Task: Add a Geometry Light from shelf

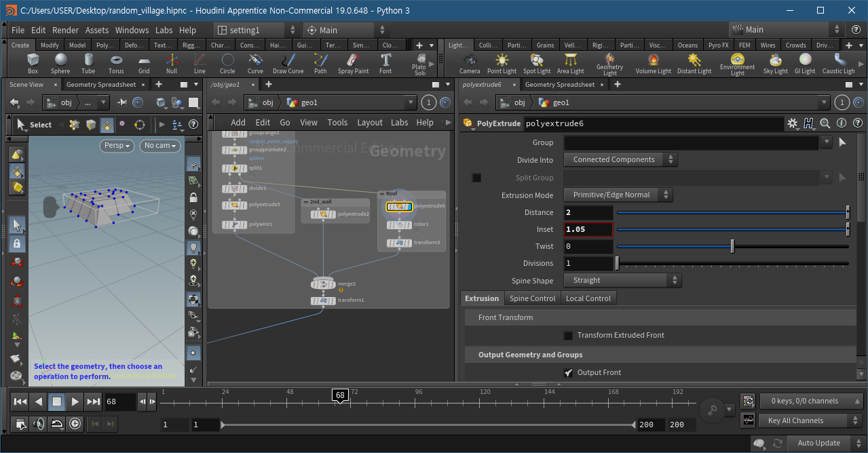Action: 609,64
